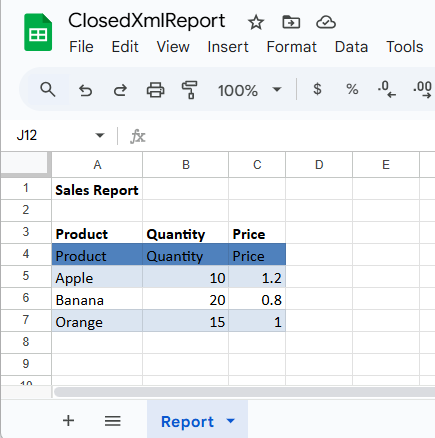Screen dimensions: 435x438
Task: Open the zoom 100% dropdown
Action: pos(250,90)
